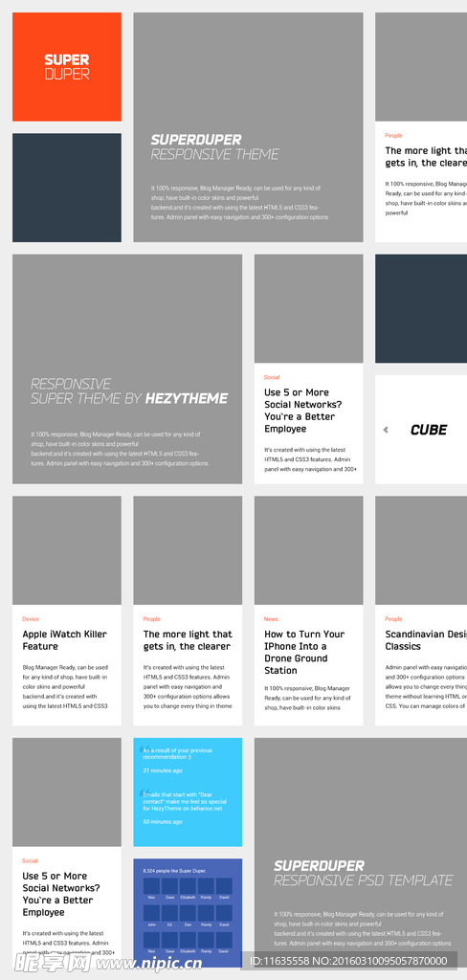Click the CUBE brand logo
The image size is (467, 980).
point(429,430)
